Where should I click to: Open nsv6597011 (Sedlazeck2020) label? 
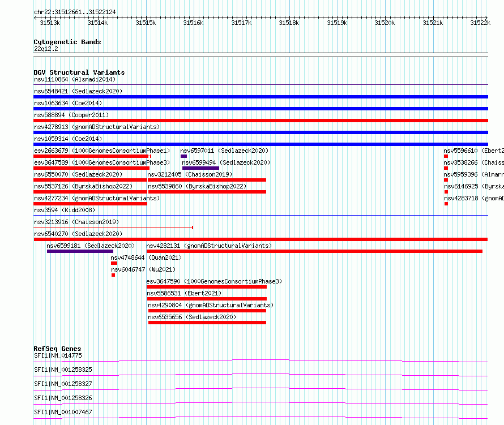[224, 151]
